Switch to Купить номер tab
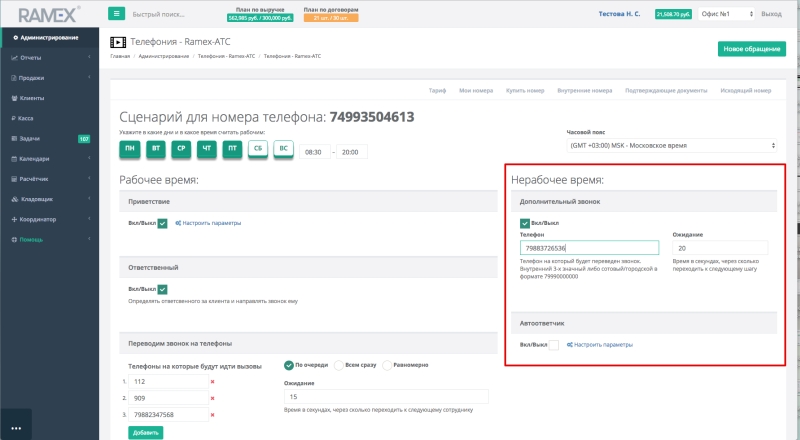Screen dimensions: 800x440 (x=525, y=91)
